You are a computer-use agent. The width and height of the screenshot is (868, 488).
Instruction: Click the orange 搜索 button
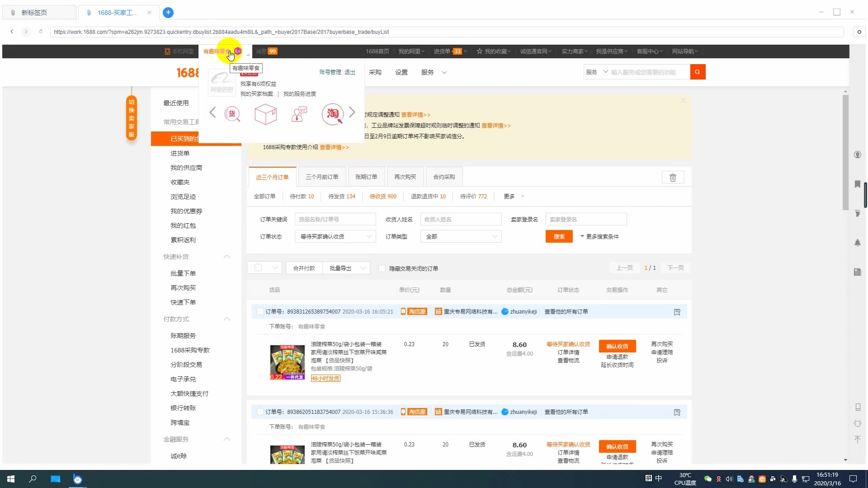559,236
